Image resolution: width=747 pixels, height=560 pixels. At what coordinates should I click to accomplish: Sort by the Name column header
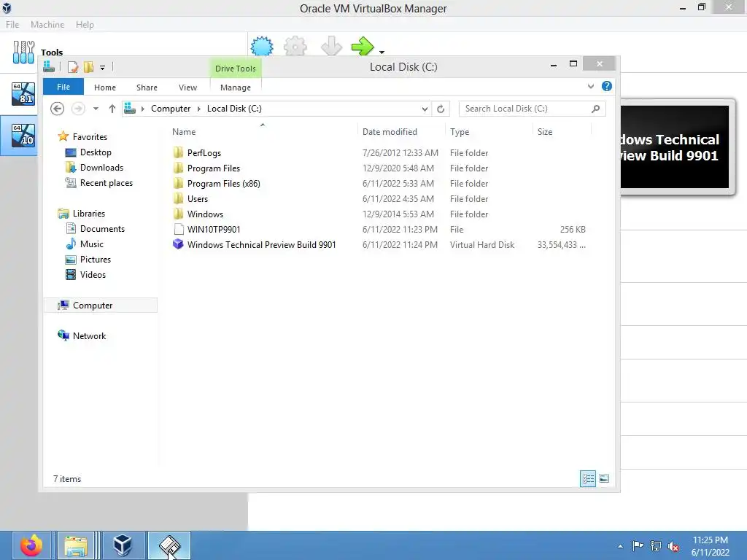[x=184, y=132]
